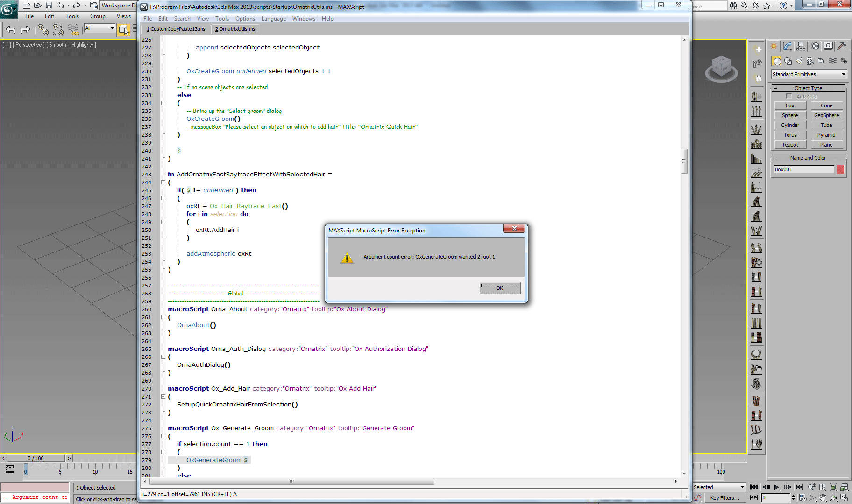Open the Utilities hammer tab
The height and width of the screenshot is (504, 852).
coord(842,46)
